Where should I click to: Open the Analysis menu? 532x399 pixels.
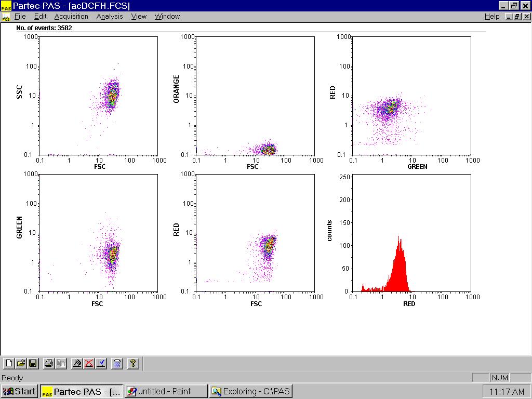coord(110,17)
